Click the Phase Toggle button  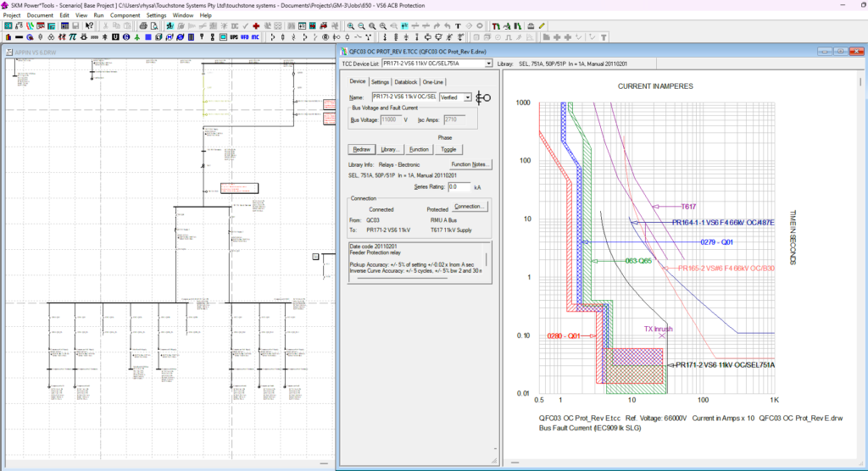pyautogui.click(x=448, y=149)
